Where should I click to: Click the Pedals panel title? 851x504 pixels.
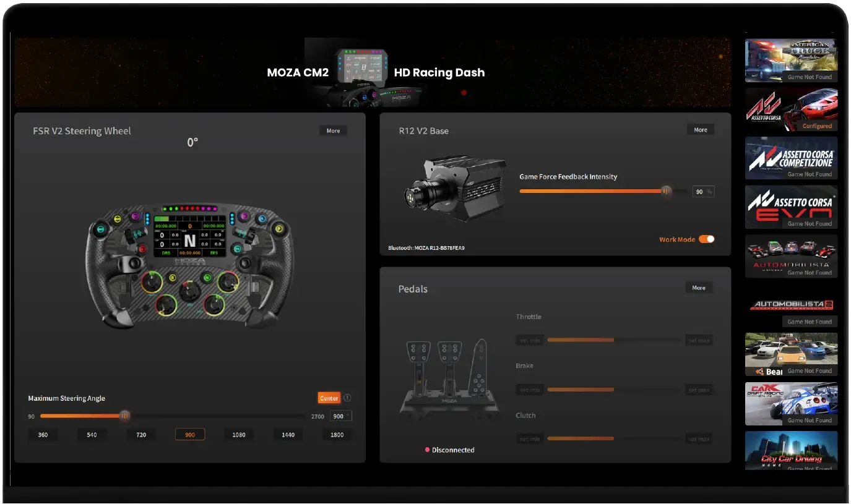pos(413,289)
